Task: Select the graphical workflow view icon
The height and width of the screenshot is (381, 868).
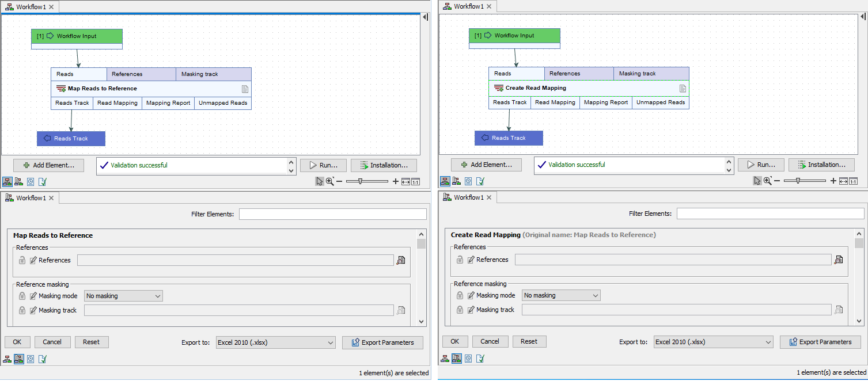Action: click(x=7, y=181)
